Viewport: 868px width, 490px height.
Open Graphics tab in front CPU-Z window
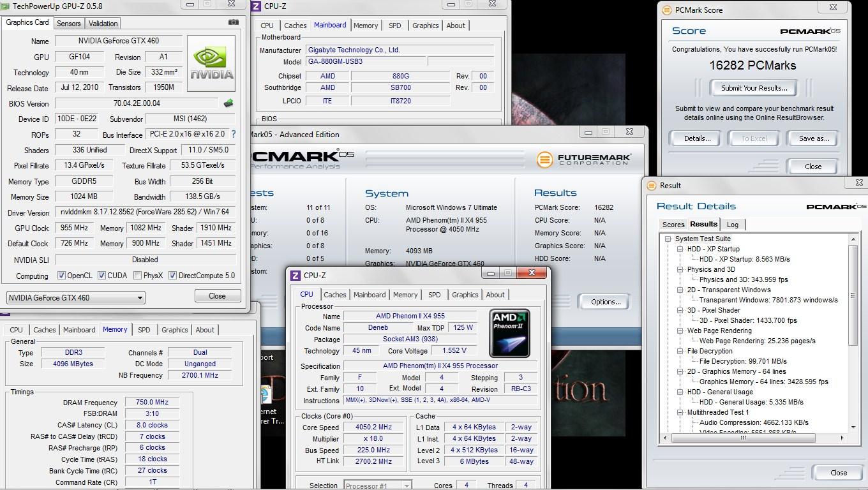(x=465, y=295)
